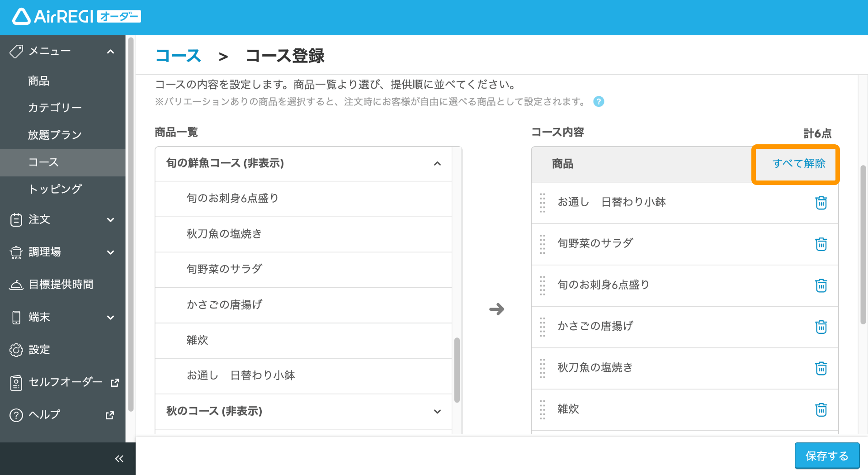The height and width of the screenshot is (475, 868).
Task: Click drag handle of 旬野菜のサラダ row
Action: click(542, 244)
